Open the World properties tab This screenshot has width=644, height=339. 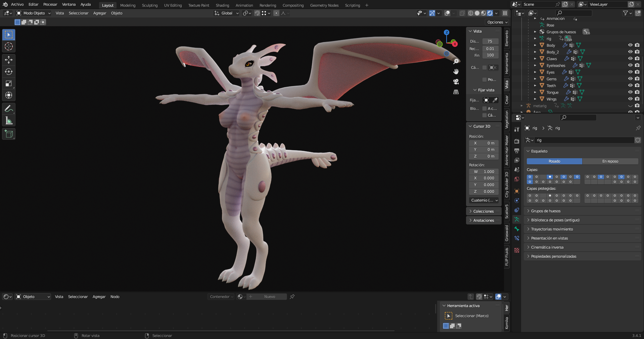517,179
